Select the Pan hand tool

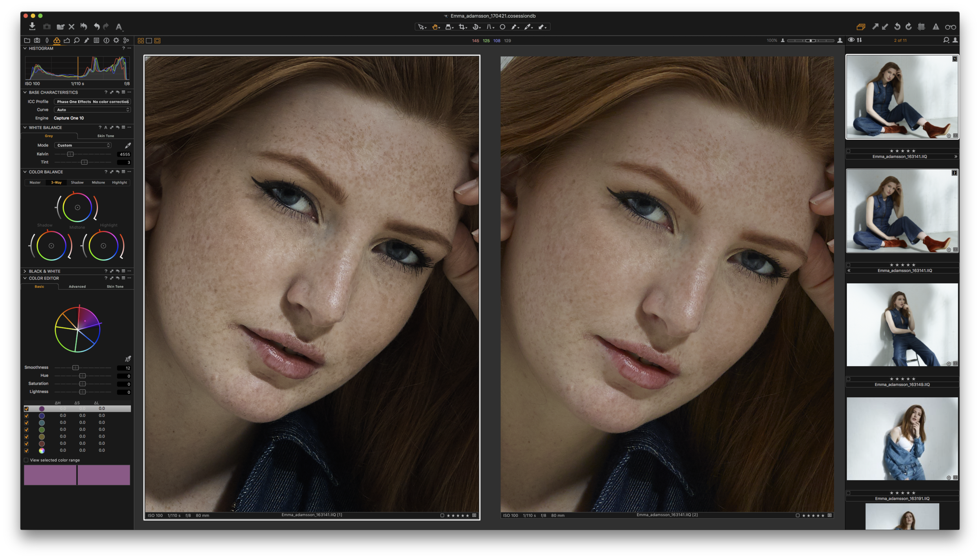[x=436, y=27]
